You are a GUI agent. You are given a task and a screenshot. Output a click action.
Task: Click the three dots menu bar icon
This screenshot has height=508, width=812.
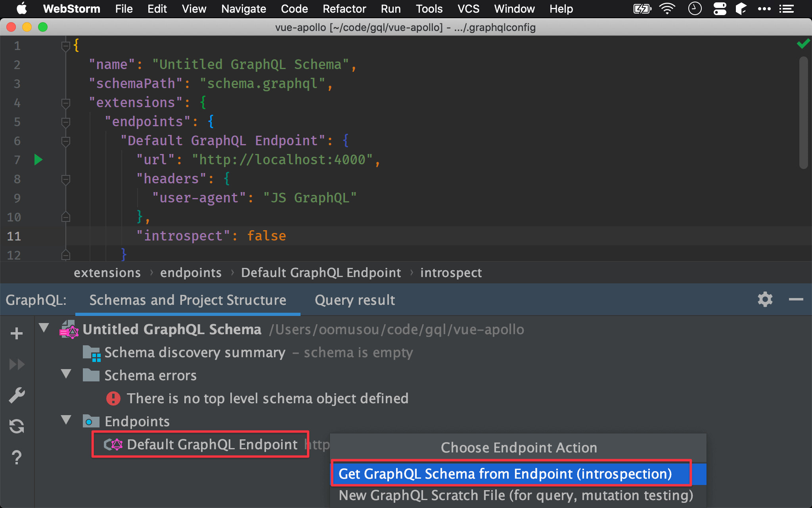[x=764, y=9]
